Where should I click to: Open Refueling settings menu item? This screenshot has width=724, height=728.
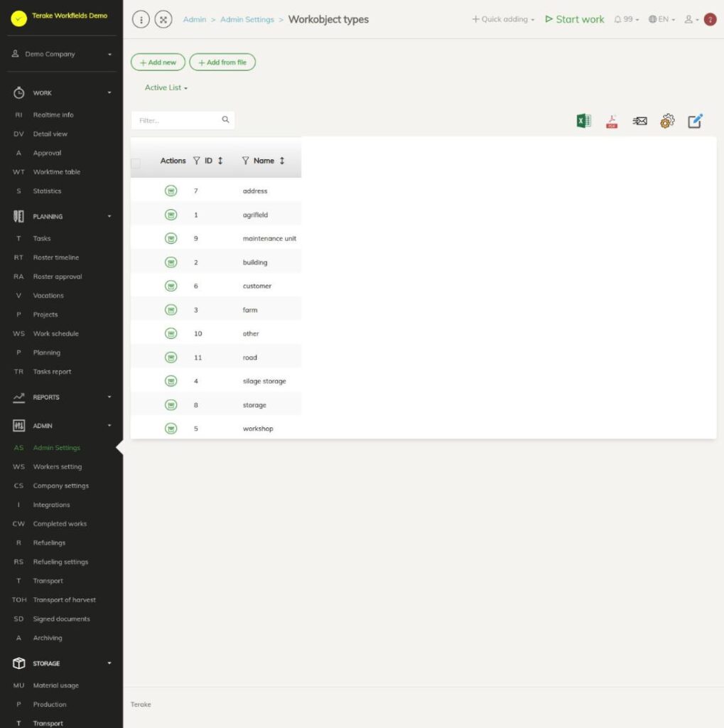click(x=60, y=562)
